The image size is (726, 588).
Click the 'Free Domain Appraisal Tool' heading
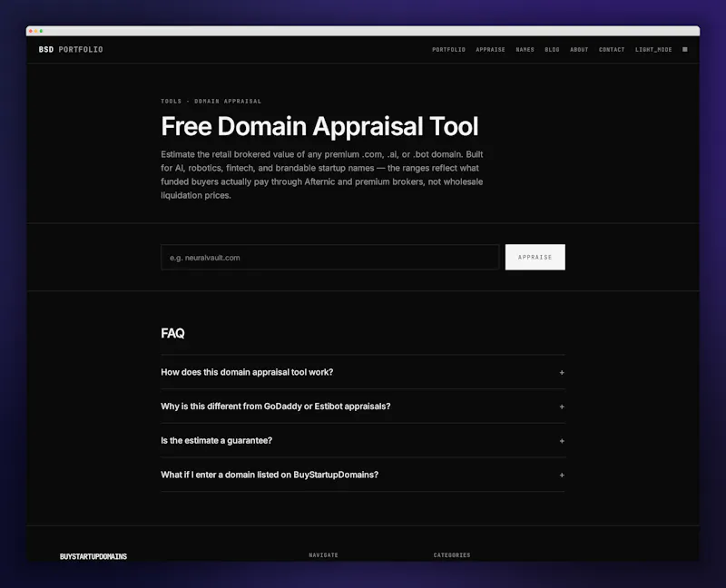(319, 126)
